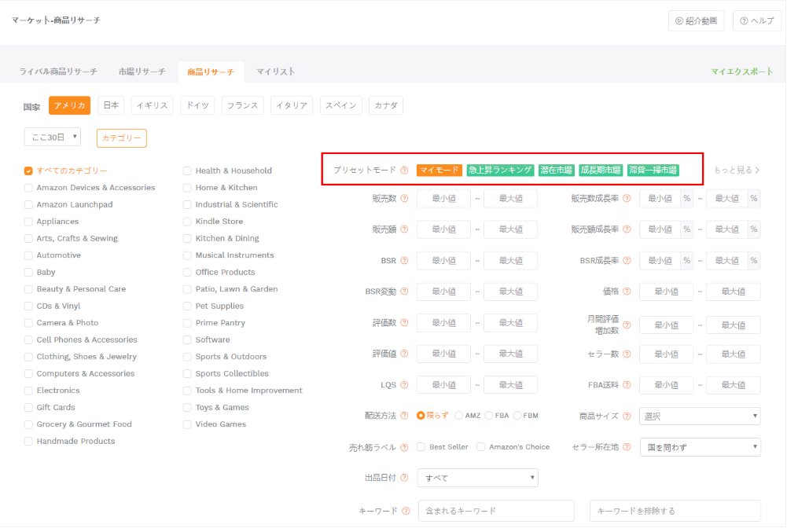Click the help icon beside 価格
Screen dimensions: 787x532
627,292
